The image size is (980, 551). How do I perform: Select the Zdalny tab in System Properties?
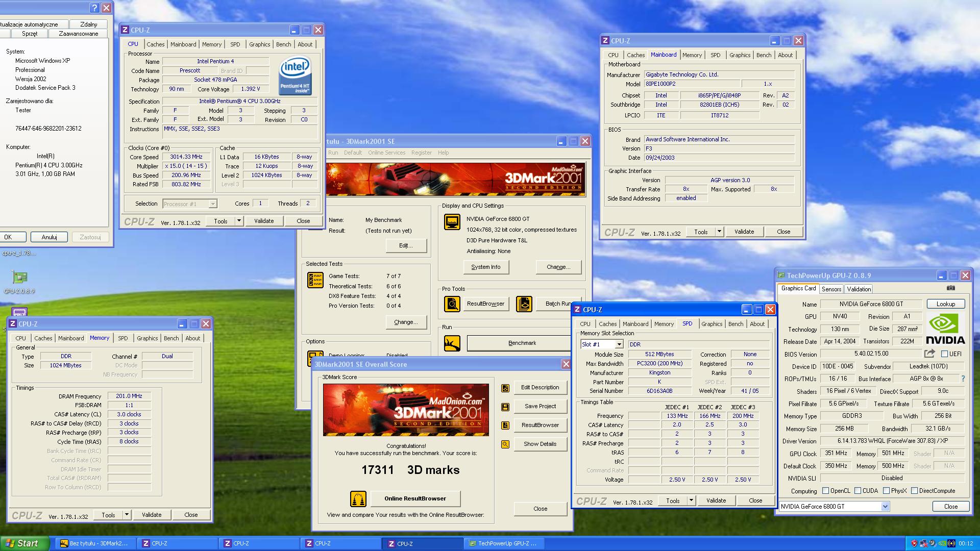(88, 24)
